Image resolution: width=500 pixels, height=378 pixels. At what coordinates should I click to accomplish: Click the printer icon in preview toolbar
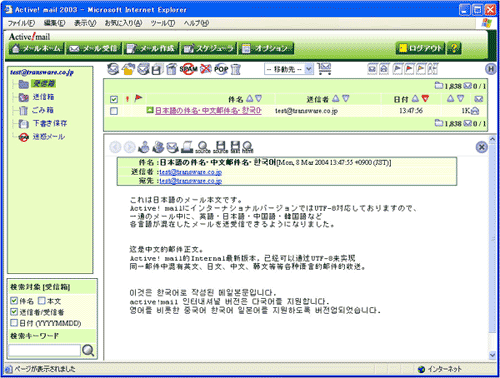[187, 147]
